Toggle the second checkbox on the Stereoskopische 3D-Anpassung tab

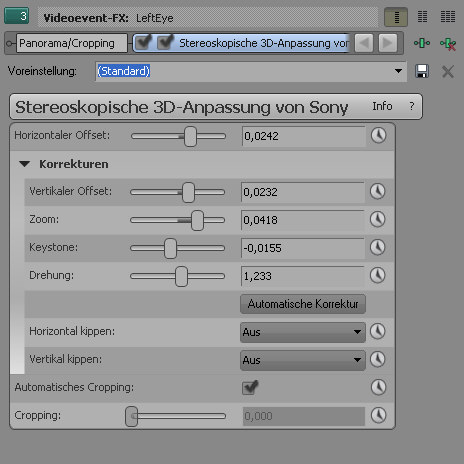pyautogui.click(x=165, y=43)
